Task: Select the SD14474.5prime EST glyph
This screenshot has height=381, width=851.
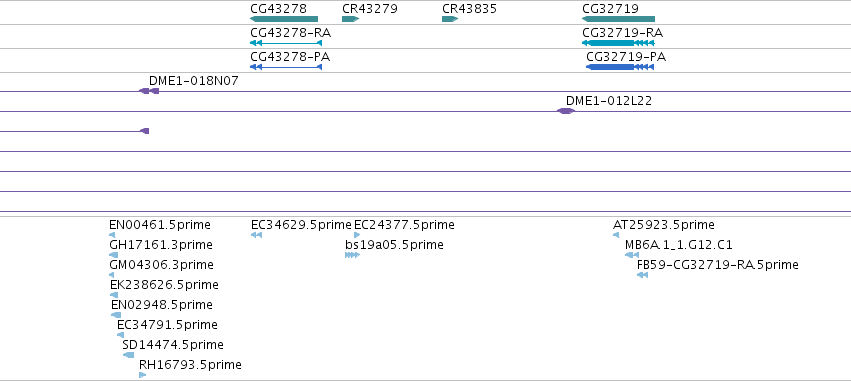Action: [129, 355]
